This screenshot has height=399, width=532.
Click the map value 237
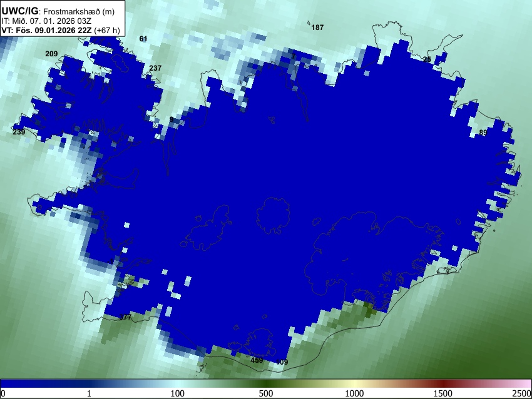(x=155, y=68)
